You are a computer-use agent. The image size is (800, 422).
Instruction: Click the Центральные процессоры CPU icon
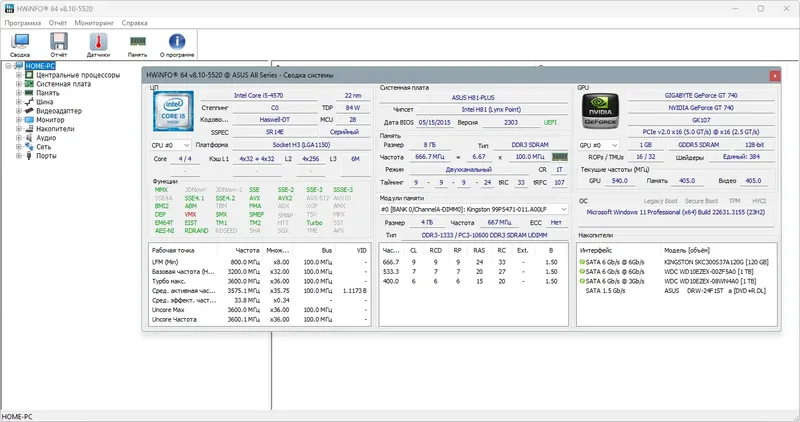coord(29,75)
